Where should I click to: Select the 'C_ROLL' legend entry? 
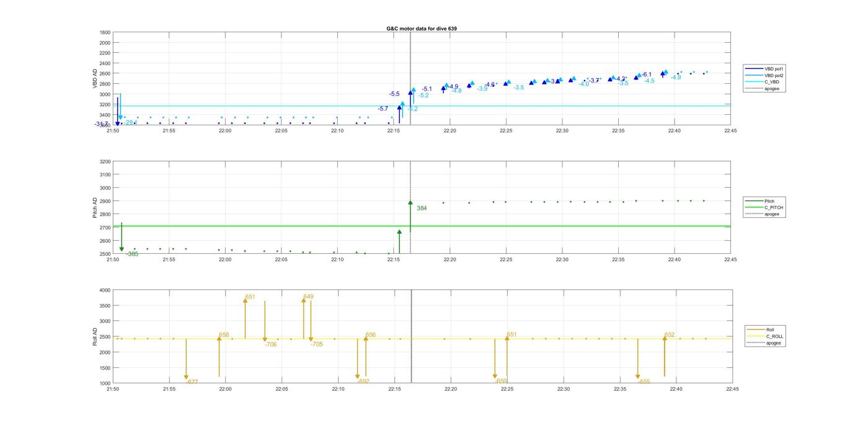coord(765,336)
